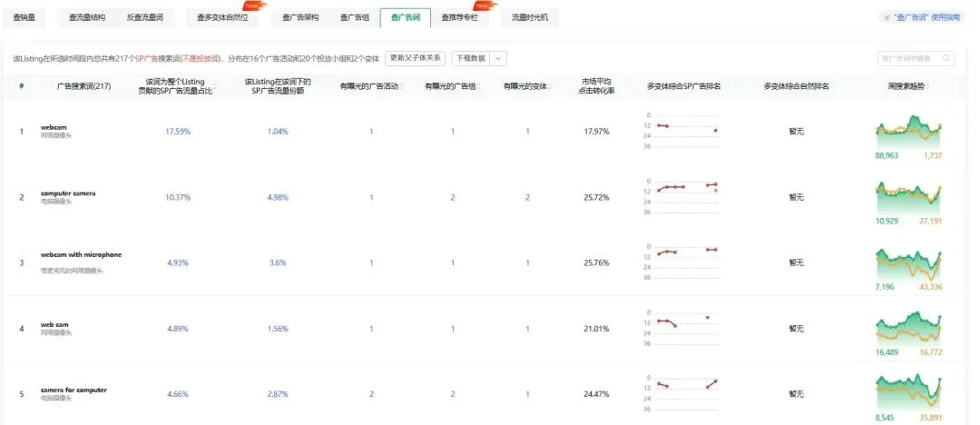
Task: Click the 21.01% conversion rate value
Action: (596, 329)
